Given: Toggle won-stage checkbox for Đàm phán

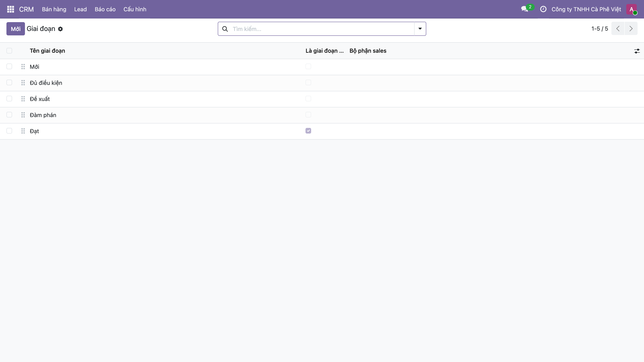Looking at the screenshot, I should tap(308, 115).
